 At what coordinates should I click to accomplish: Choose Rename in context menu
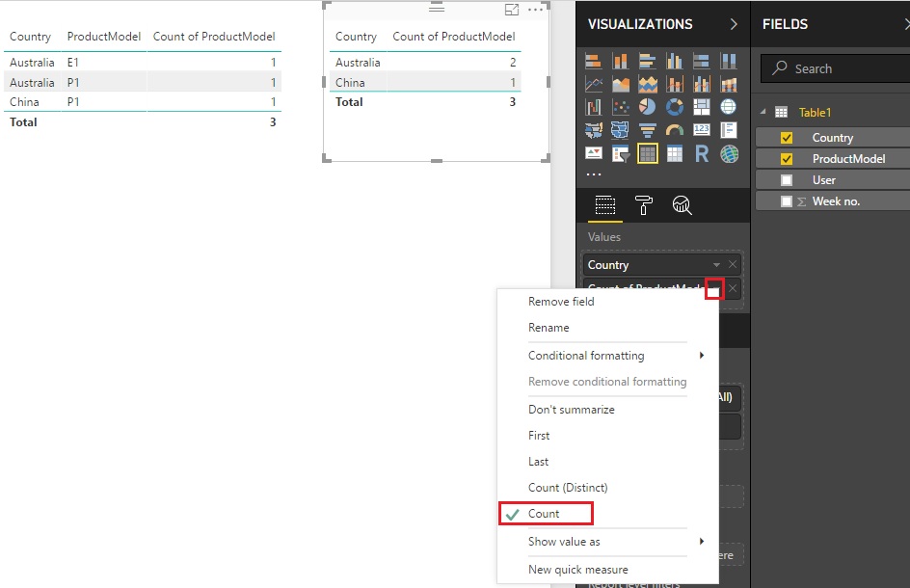coord(607,328)
